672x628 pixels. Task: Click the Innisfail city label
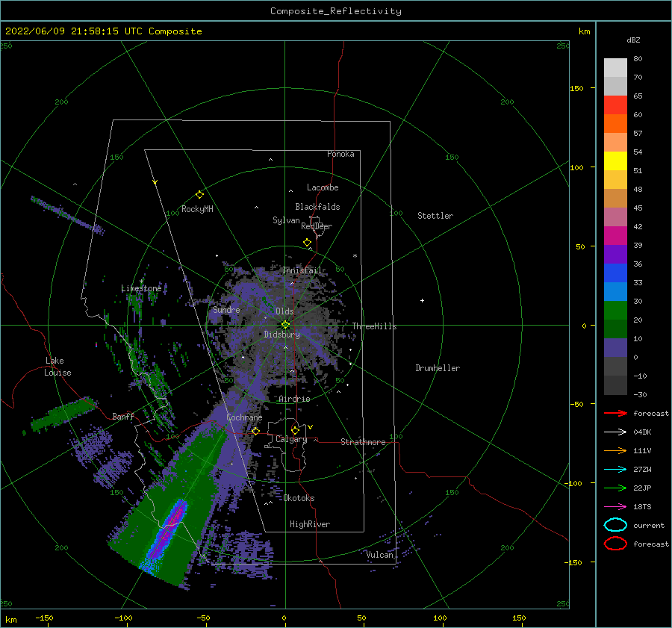(x=302, y=270)
